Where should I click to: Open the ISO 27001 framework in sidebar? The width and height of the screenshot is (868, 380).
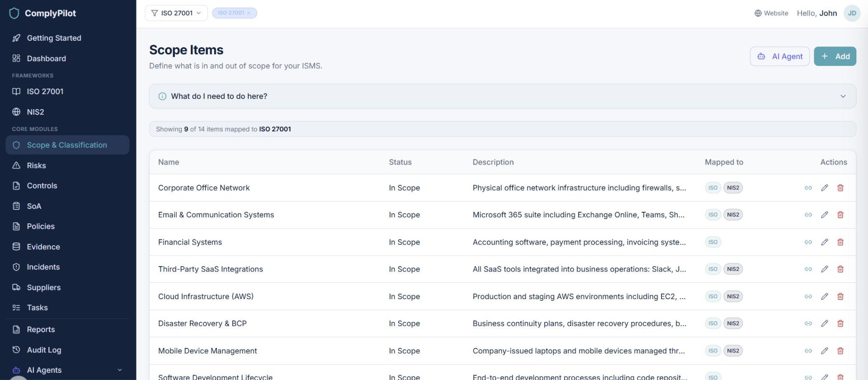point(68,91)
